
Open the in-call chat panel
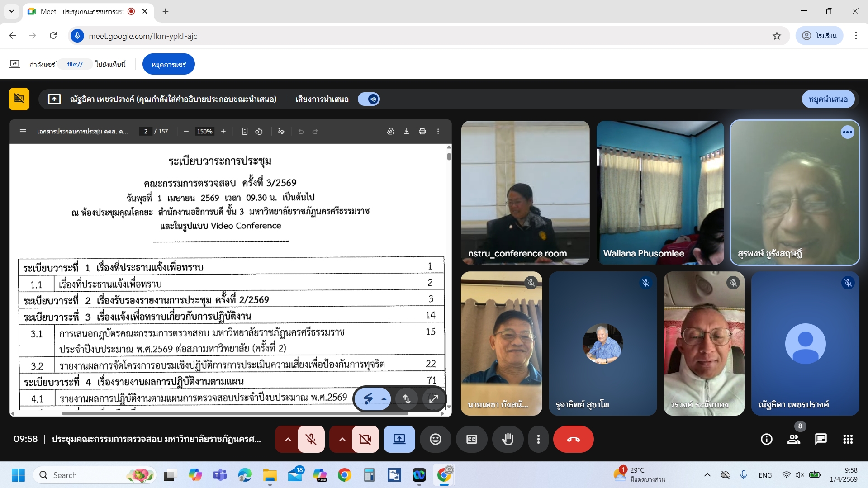point(821,439)
